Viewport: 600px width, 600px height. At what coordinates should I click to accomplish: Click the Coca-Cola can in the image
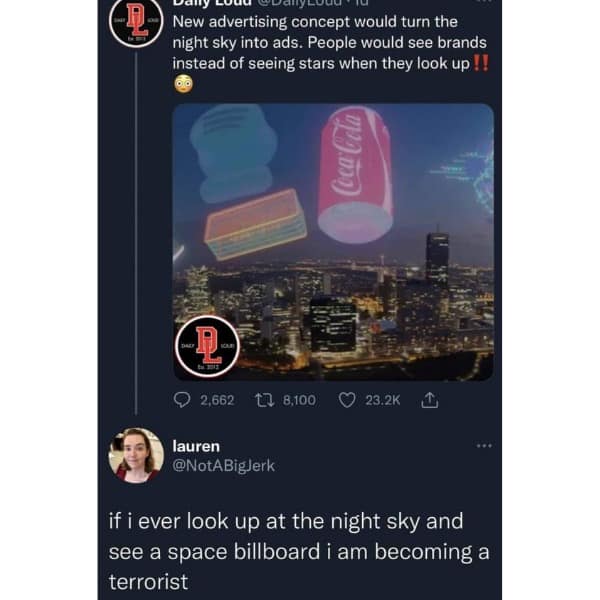pyautogui.click(x=356, y=175)
